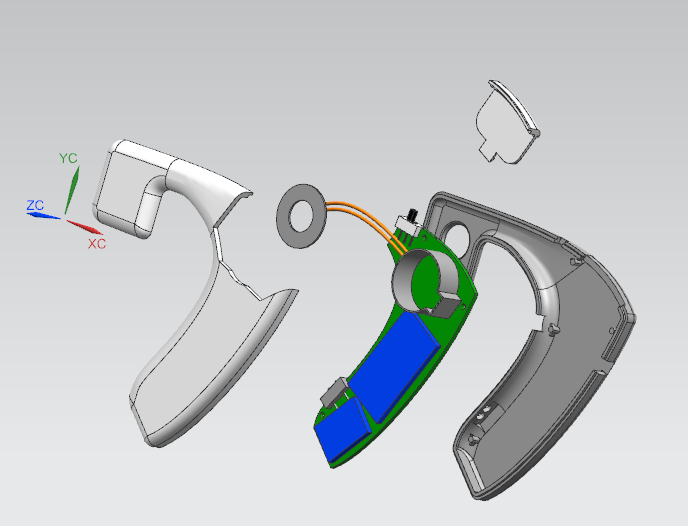Viewport: 688px width, 526px height.
Task: Click the XC axis red arrow
Action: (x=85, y=227)
